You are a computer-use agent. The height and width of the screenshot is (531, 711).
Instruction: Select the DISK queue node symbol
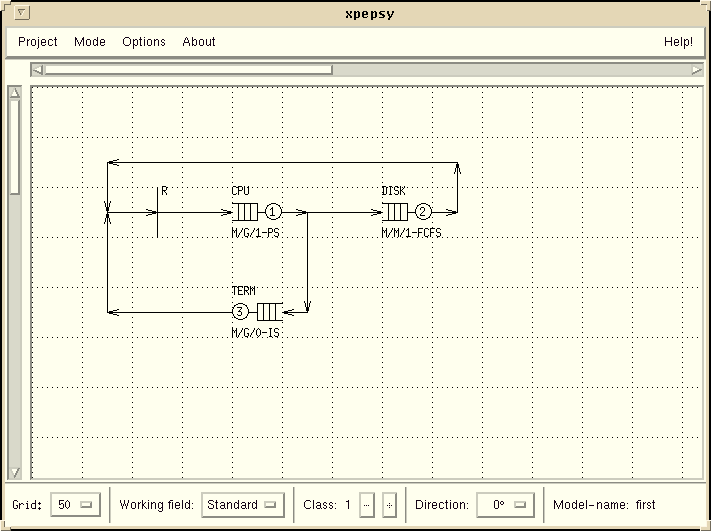[x=396, y=212]
